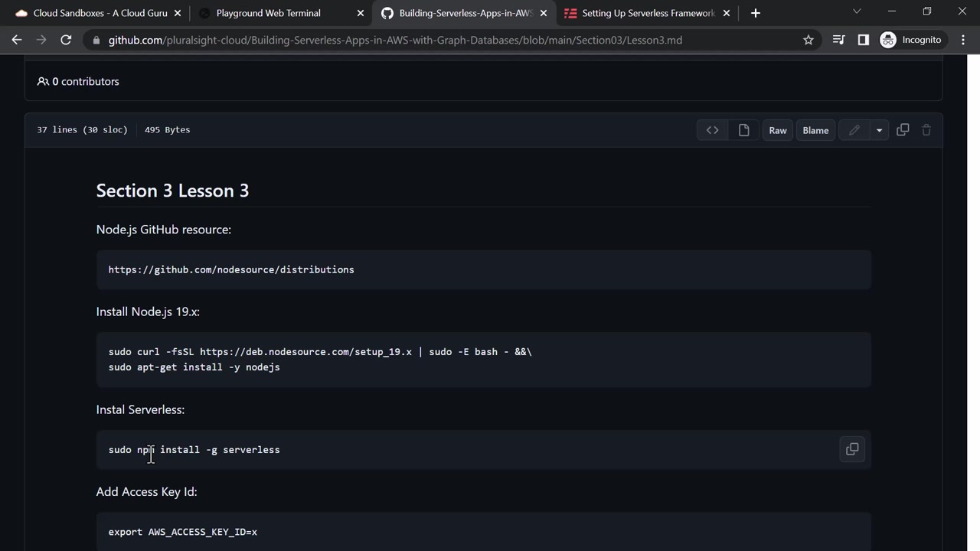This screenshot has height=551, width=980.
Task: Open the Blame view
Action: (815, 130)
